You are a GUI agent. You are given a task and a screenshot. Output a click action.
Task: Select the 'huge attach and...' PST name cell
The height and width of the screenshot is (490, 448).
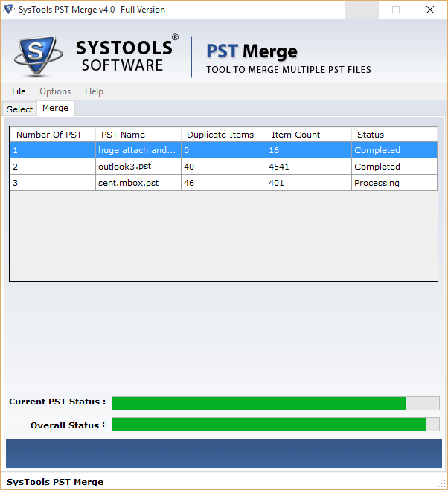(138, 150)
